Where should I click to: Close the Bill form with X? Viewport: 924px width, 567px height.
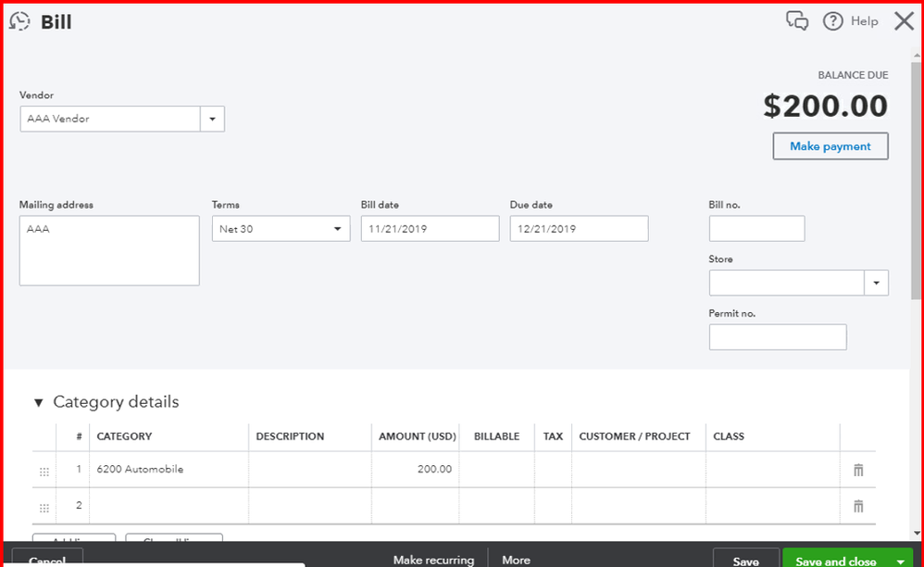(904, 21)
